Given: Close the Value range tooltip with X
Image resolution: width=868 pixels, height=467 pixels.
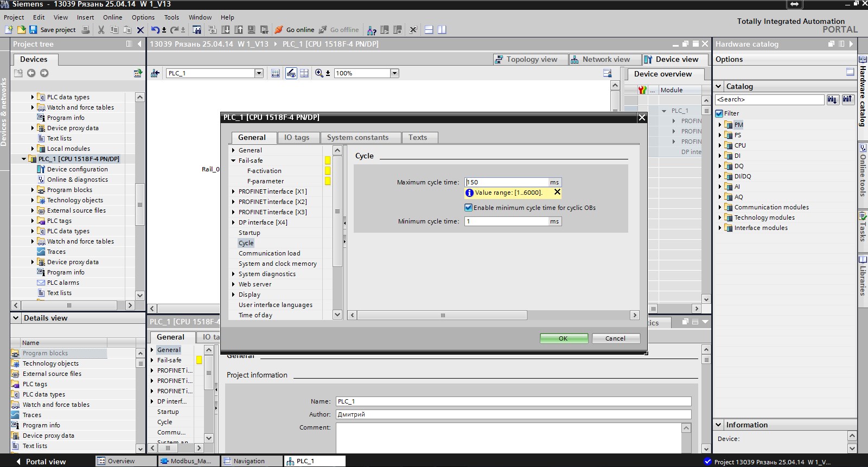Looking at the screenshot, I should (557, 192).
